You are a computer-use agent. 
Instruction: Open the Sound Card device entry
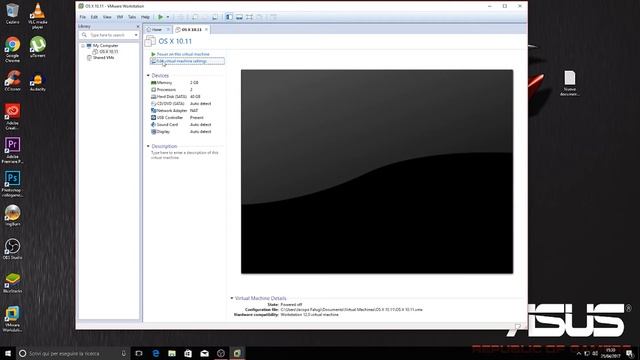click(181, 124)
